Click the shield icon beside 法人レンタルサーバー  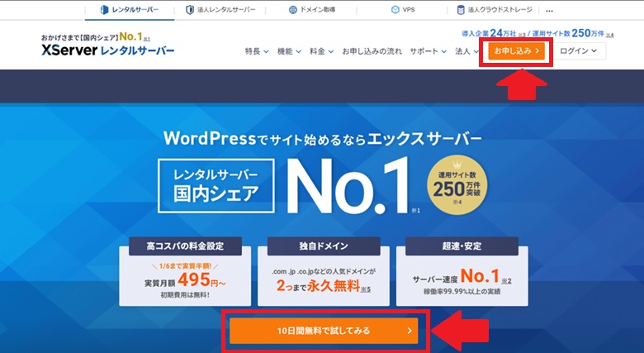(x=190, y=10)
